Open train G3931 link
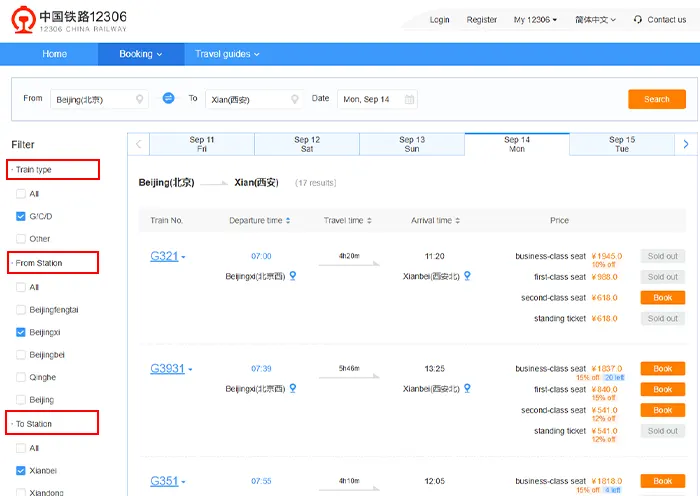 (167, 369)
